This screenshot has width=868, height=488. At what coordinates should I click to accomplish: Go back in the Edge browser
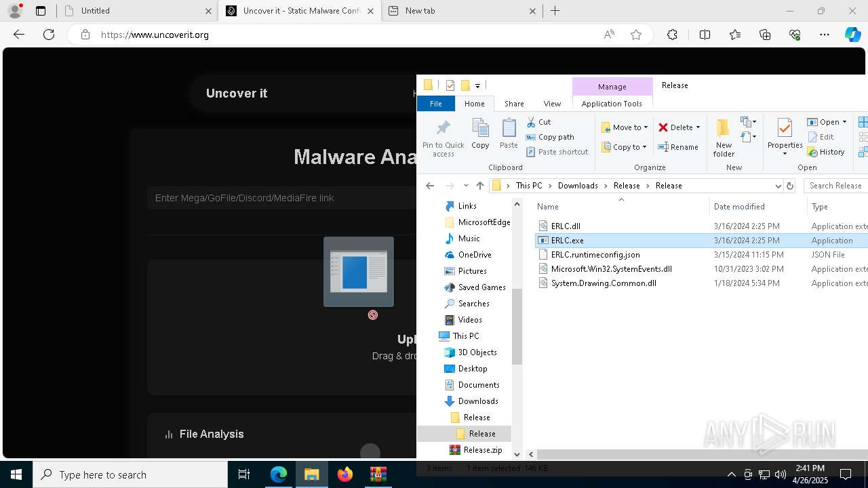tap(19, 35)
